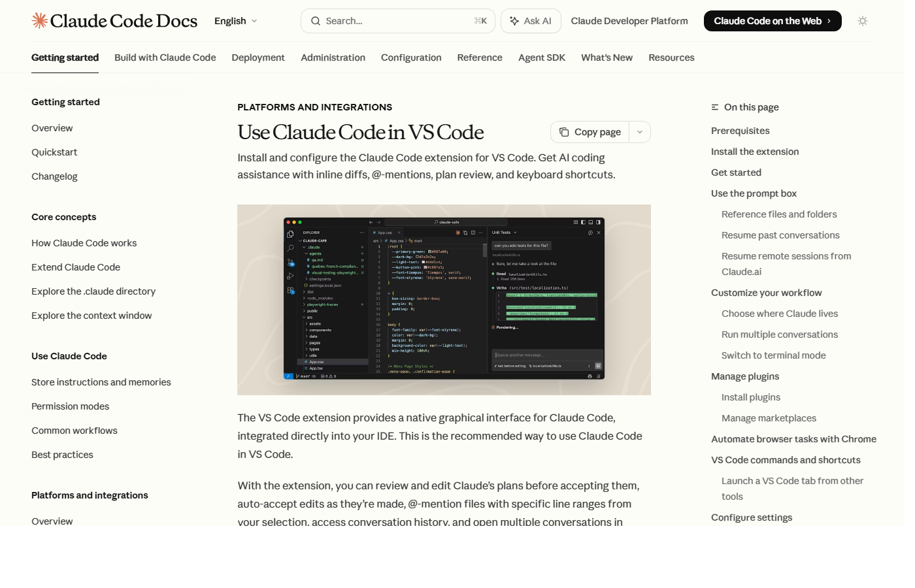This screenshot has height=588, width=915.
Task: Open the Resources tab
Action: tap(671, 57)
